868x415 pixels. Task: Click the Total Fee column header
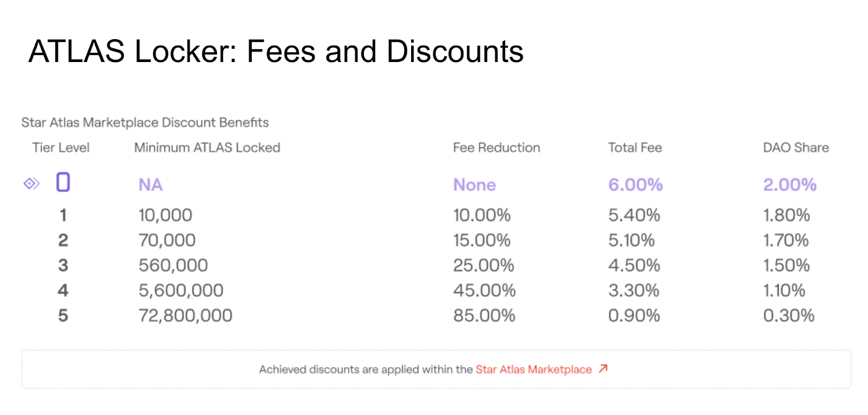(x=635, y=148)
